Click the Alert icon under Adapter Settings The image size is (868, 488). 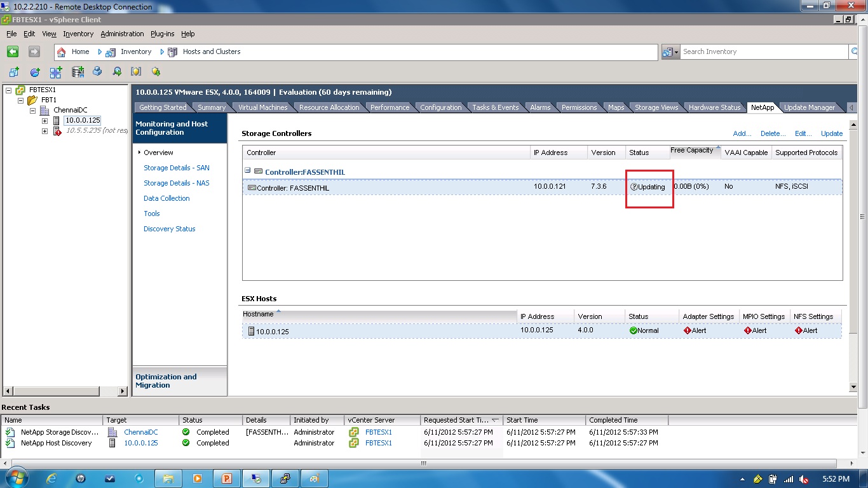(x=687, y=330)
